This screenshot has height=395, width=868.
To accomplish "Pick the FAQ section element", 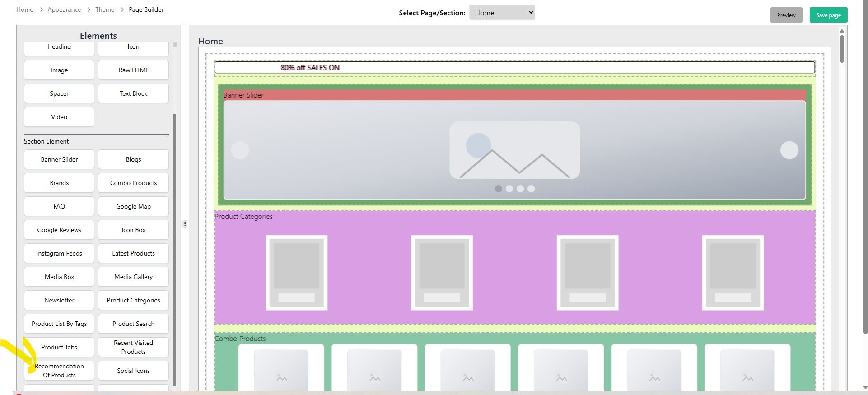I will coord(59,206).
